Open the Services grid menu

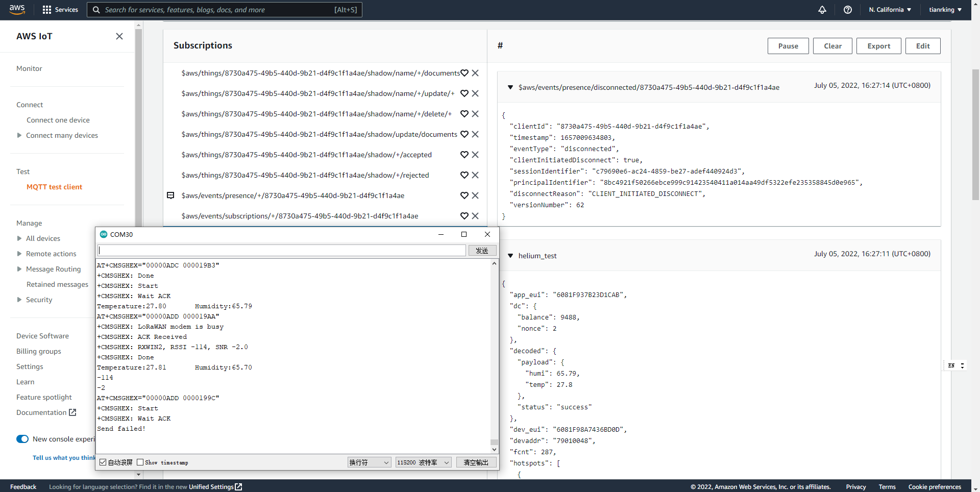60,10
